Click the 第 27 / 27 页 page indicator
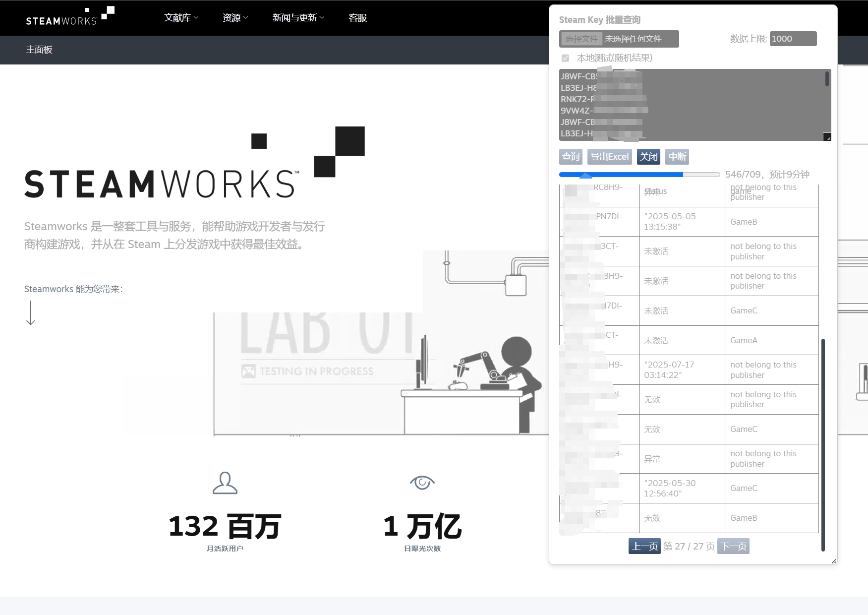Screen dimensions: 868x615 pyautogui.click(x=689, y=546)
